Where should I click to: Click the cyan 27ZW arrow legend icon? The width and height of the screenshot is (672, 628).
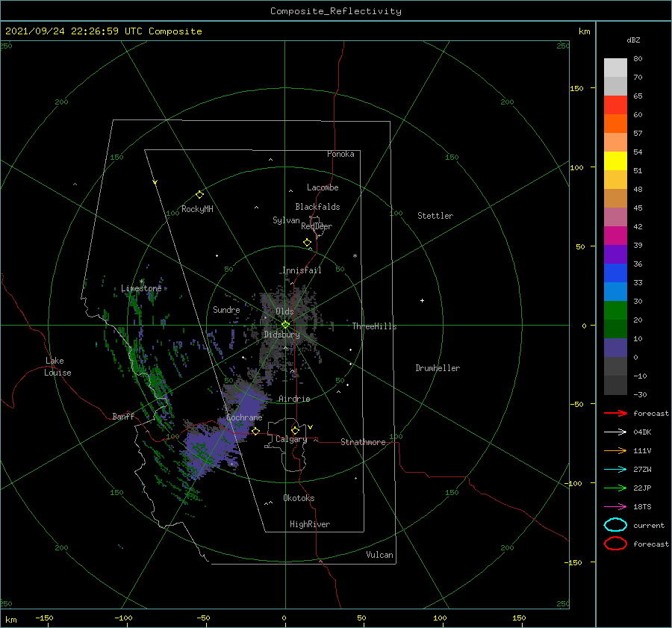pos(615,470)
